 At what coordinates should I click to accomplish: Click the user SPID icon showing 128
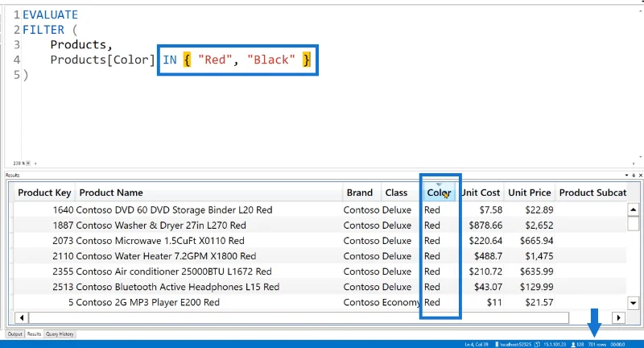(573, 344)
